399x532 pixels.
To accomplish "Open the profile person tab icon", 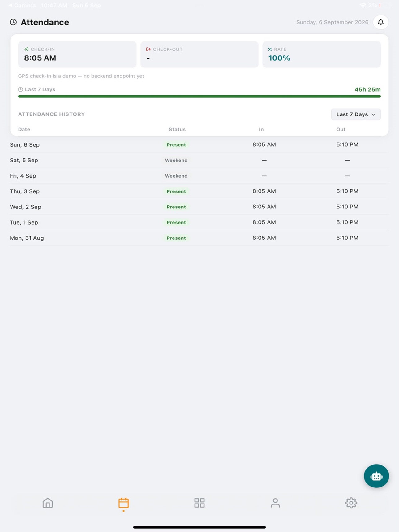I will point(275,503).
